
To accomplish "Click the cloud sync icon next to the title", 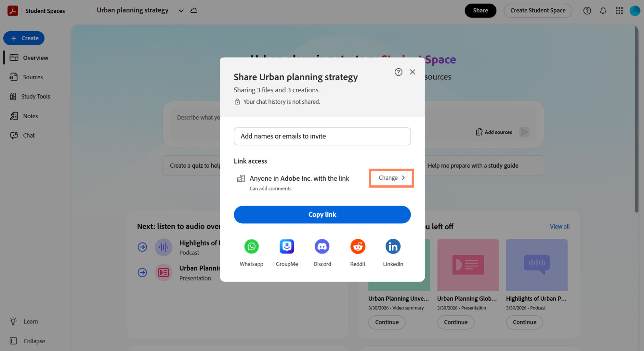I will click(x=194, y=10).
